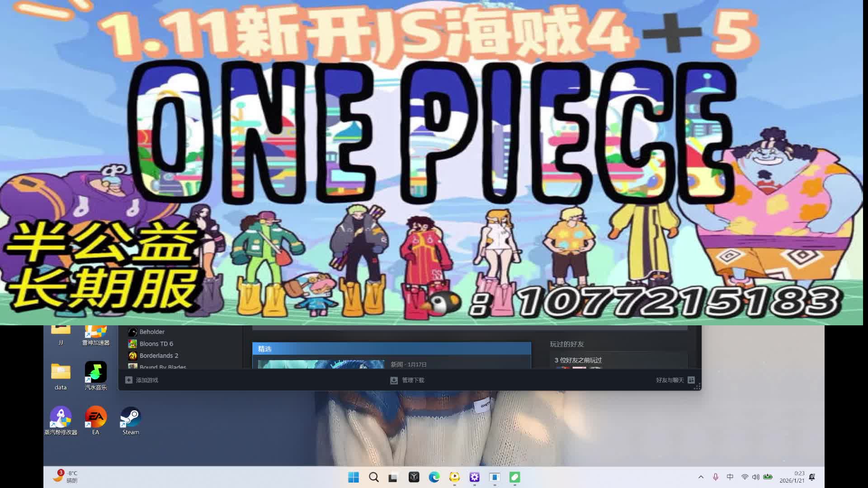The width and height of the screenshot is (868, 488).
Task: Open Microsoft Edge from taskbar
Action: 434,477
